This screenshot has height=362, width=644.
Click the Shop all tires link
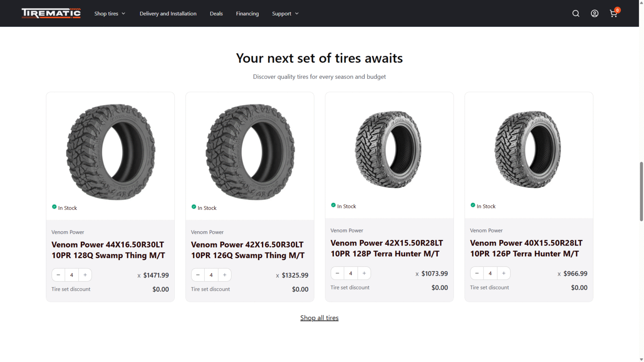pyautogui.click(x=319, y=318)
